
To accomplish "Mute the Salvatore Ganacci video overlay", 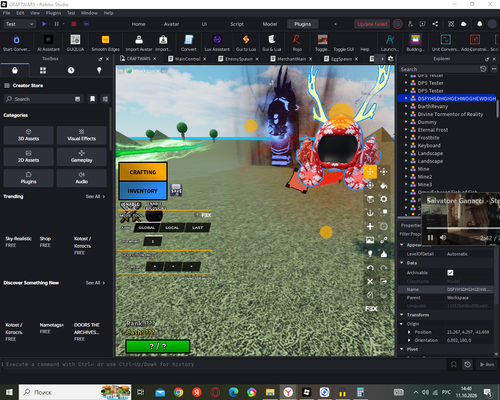I will (443, 238).
